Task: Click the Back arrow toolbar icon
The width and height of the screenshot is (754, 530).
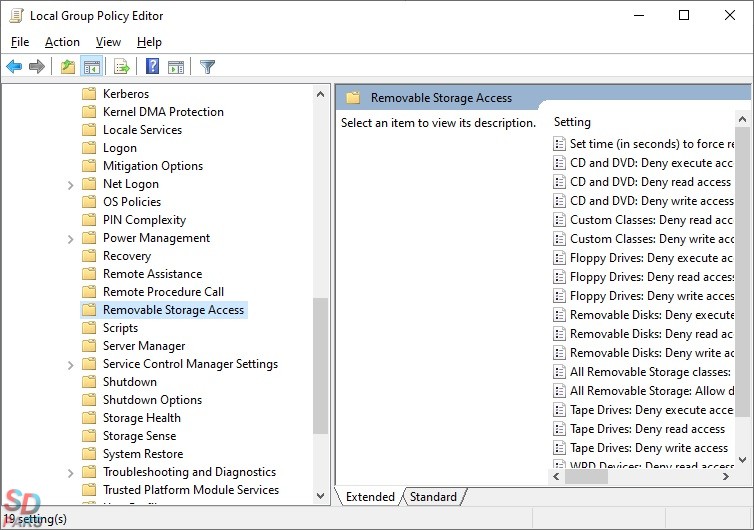Action: click(14, 67)
